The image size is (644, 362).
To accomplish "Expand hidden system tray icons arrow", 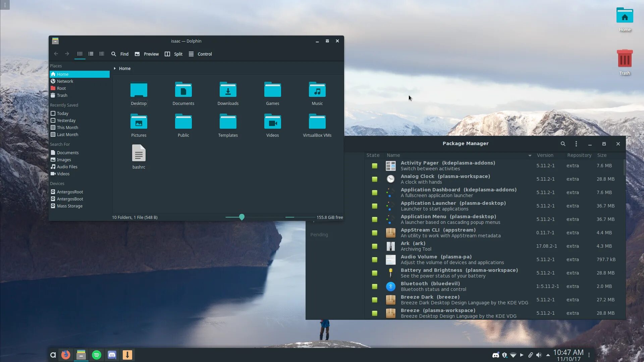I will pos(548,355).
